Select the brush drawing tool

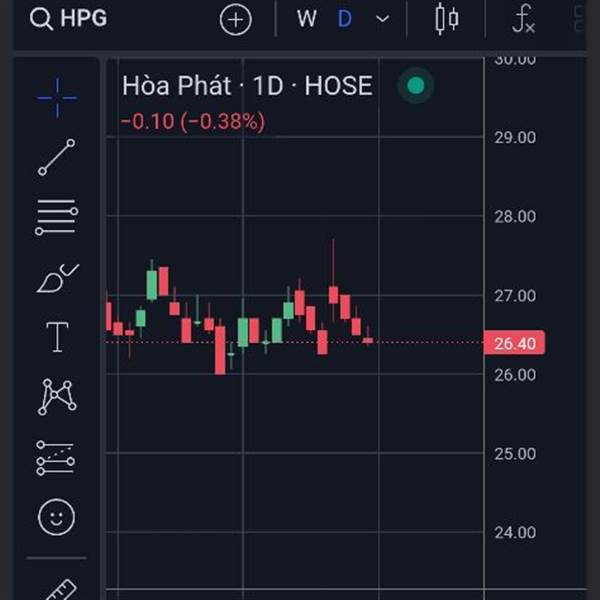point(57,276)
